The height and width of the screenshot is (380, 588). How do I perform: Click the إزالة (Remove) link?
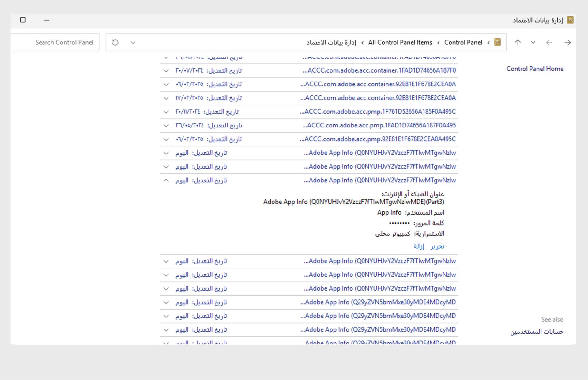tap(419, 246)
